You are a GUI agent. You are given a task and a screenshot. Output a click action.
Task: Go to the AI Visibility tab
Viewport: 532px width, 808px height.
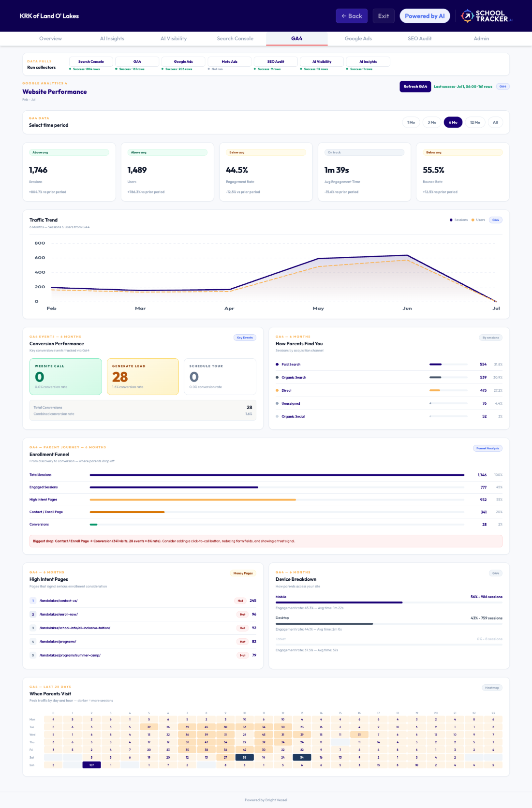click(174, 39)
